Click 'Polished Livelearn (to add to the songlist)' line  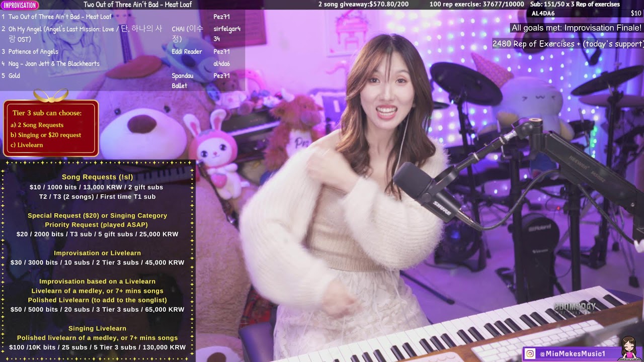tap(98, 300)
